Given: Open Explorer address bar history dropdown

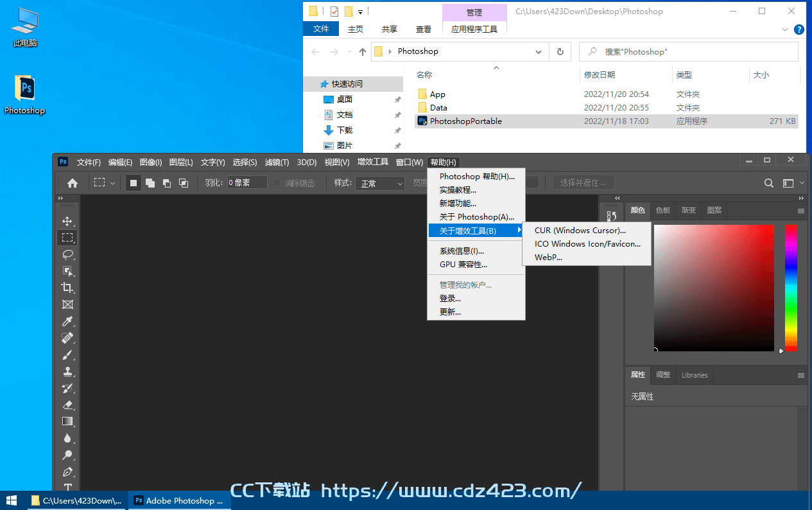Looking at the screenshot, I should tap(539, 51).
